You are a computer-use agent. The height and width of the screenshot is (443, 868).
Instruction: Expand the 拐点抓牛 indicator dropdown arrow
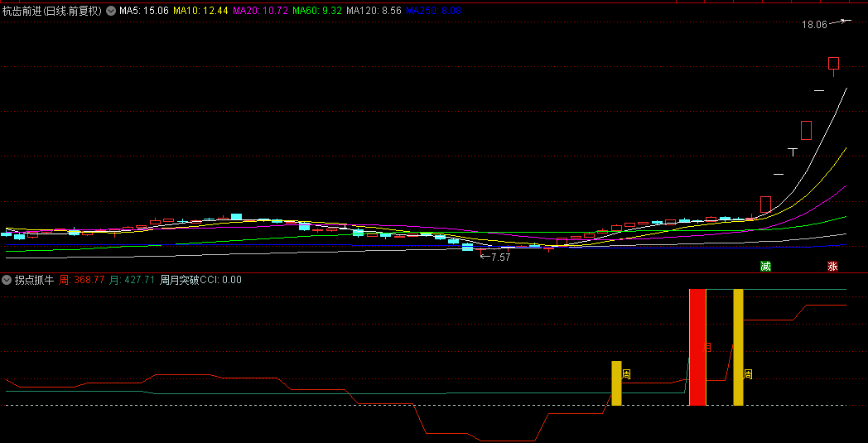pos(7,280)
